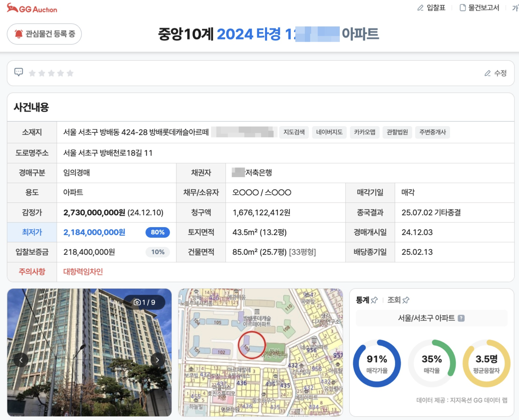Click the help icon beside 서울/서초구 아파트
Viewport: 519px width, 420px height.
pos(461,318)
